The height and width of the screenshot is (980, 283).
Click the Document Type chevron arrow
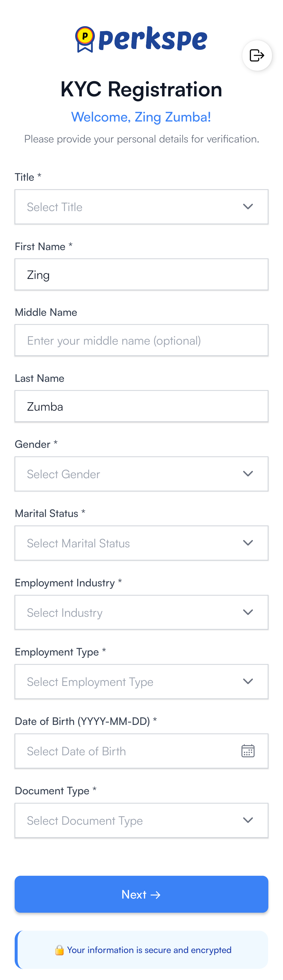248,820
